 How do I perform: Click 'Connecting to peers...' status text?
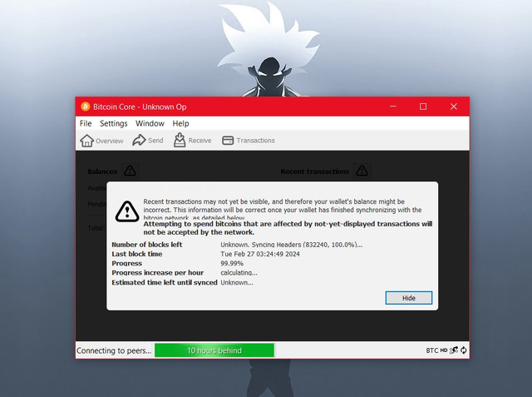point(114,350)
